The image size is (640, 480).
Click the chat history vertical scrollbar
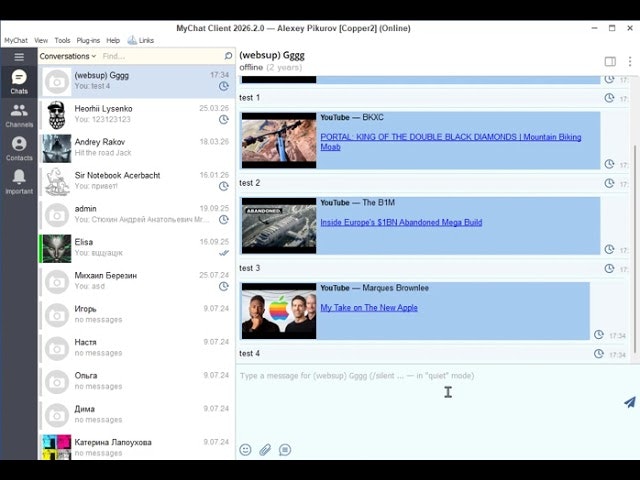634,249
